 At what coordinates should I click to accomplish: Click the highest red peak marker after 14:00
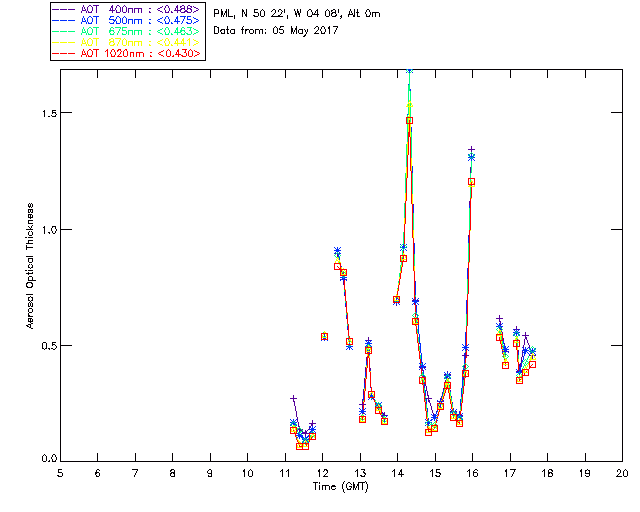point(409,120)
